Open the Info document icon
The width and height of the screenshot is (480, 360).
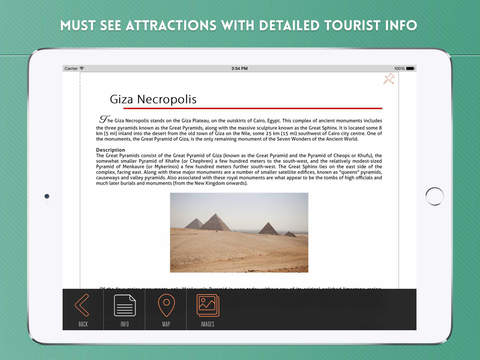pos(125,305)
